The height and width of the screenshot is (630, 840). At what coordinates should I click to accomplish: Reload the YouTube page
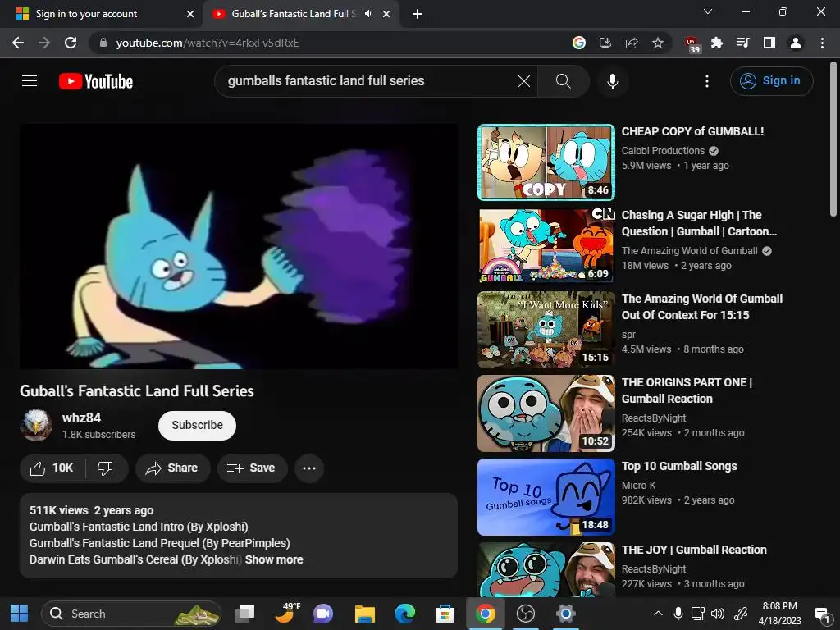coord(71,43)
